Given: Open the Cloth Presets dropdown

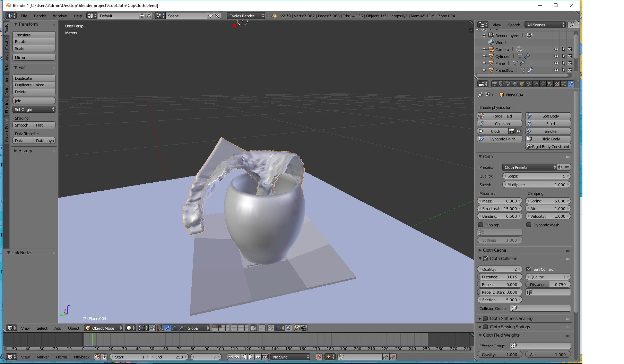Looking at the screenshot, I should pos(529,167).
